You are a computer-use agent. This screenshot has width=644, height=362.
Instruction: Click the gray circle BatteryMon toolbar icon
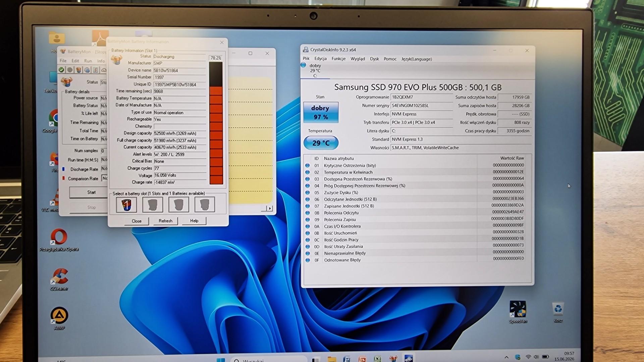pos(70,70)
